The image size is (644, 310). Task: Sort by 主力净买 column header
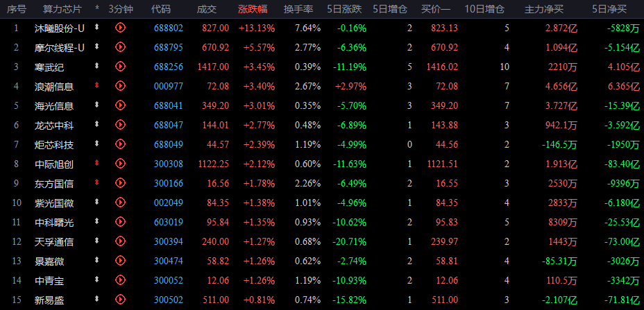tap(542, 9)
